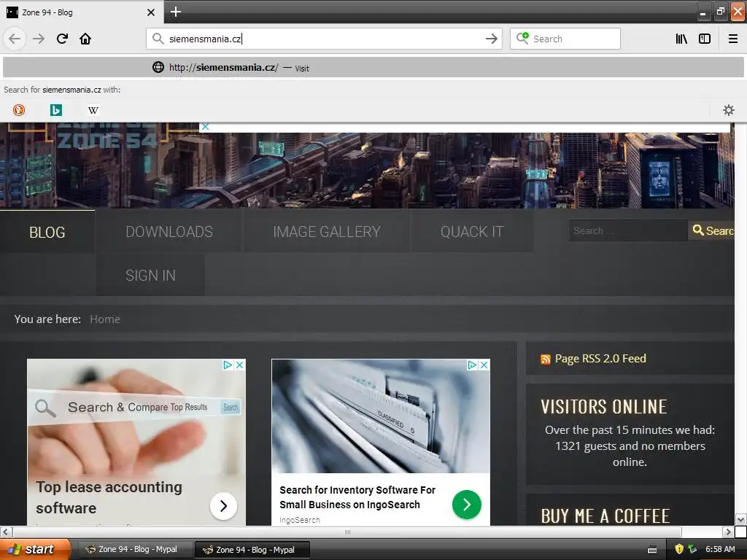Image resolution: width=747 pixels, height=560 pixels.
Task: Switch to second Zone 94 - Blog - Mypal taskbar item
Action: pyautogui.click(x=252, y=550)
